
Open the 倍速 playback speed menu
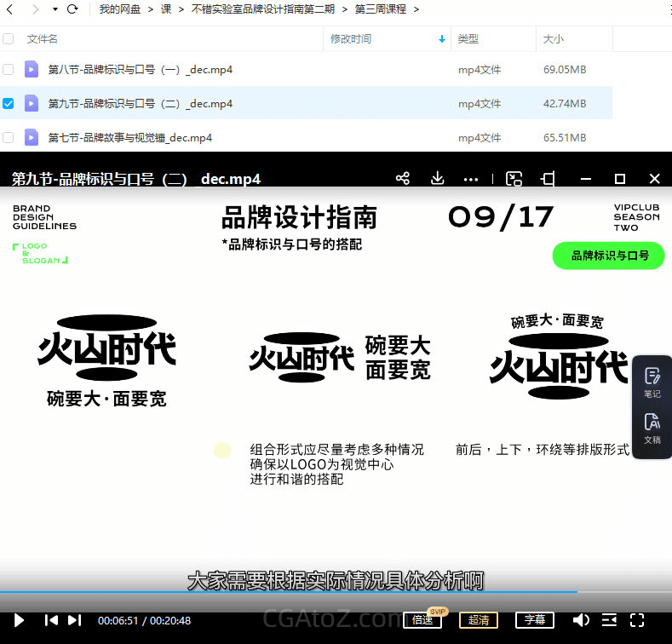(422, 620)
